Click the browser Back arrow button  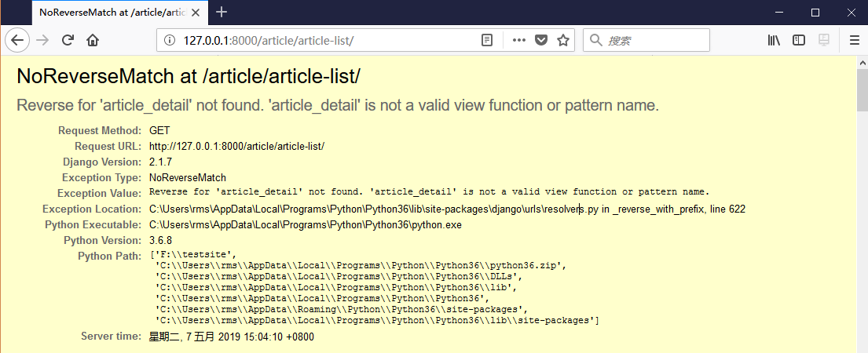[19, 41]
